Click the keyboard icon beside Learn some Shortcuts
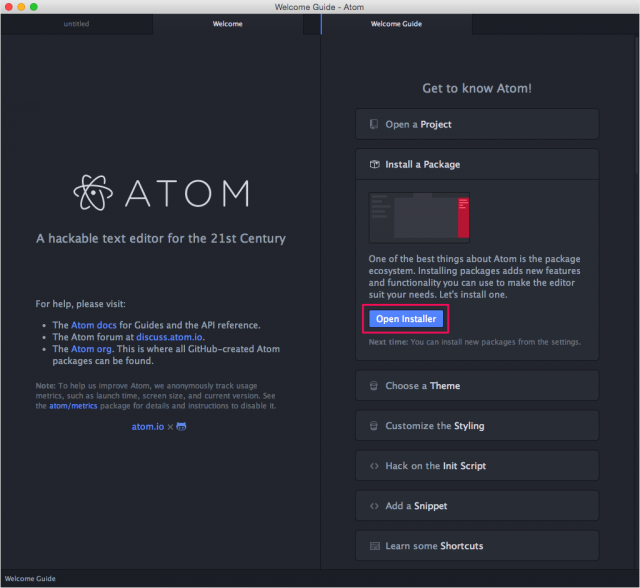This screenshot has width=640, height=588. coord(374,546)
